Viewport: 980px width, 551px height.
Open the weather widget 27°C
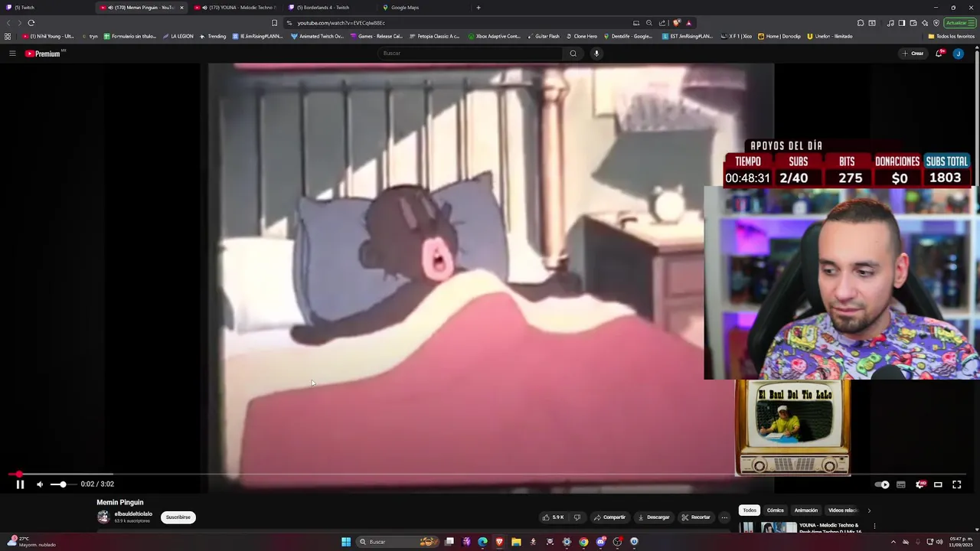pyautogui.click(x=31, y=542)
